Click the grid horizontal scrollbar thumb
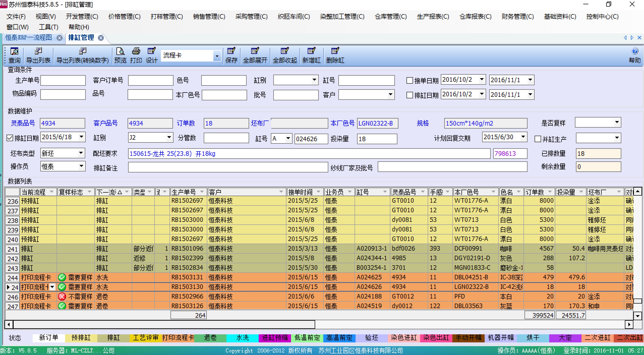 pos(164,324)
